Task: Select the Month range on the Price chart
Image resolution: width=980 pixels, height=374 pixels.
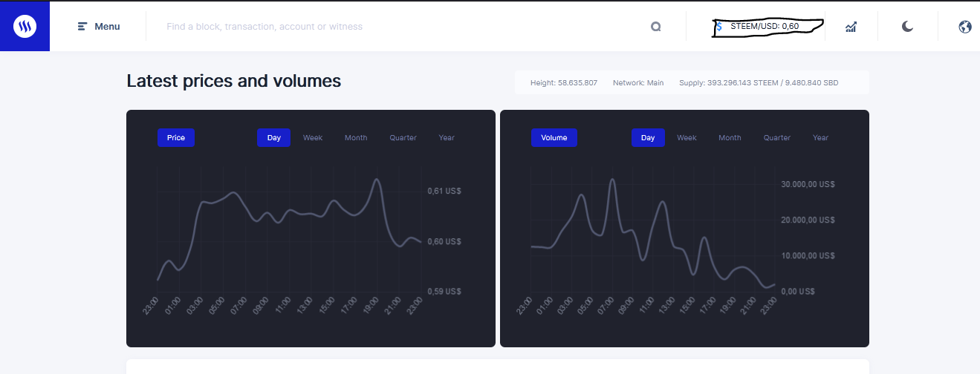Action: point(356,138)
